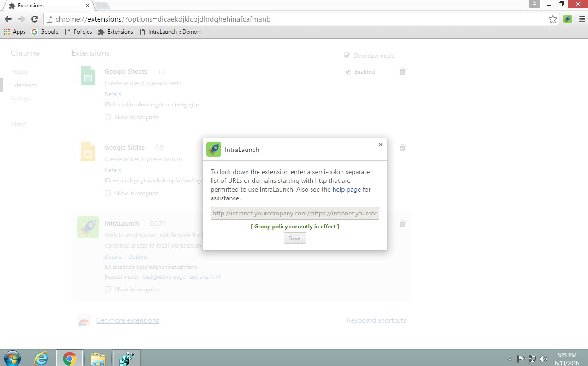Close the IntraLaunch options dialog
The height and width of the screenshot is (366, 588).
(x=381, y=145)
